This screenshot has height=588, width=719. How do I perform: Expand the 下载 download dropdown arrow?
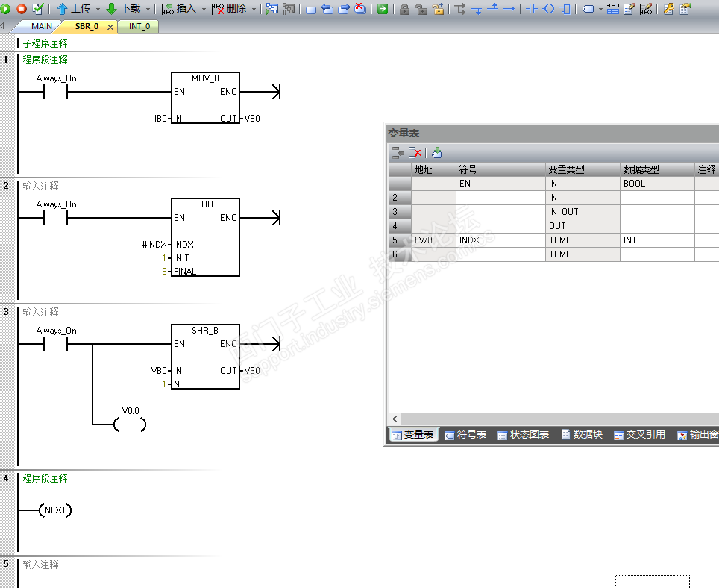pos(148,9)
